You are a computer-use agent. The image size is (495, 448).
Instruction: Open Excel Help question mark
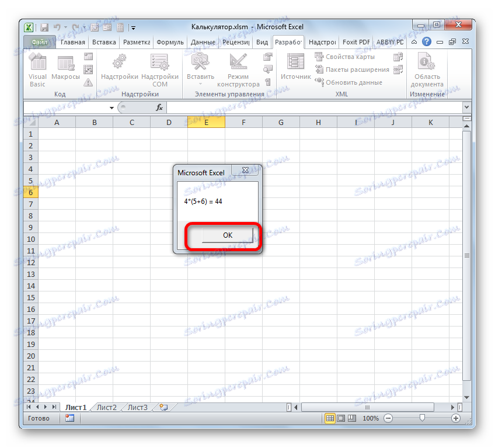coord(427,41)
